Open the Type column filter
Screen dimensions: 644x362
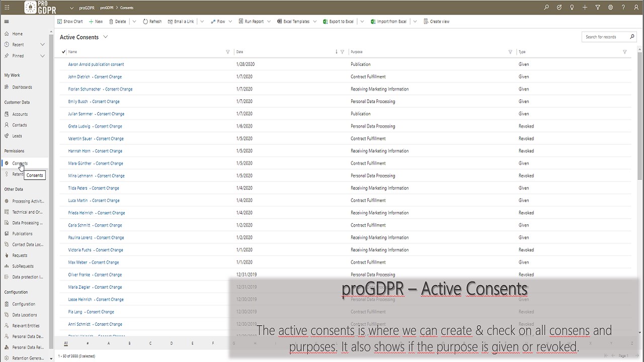coord(625,52)
